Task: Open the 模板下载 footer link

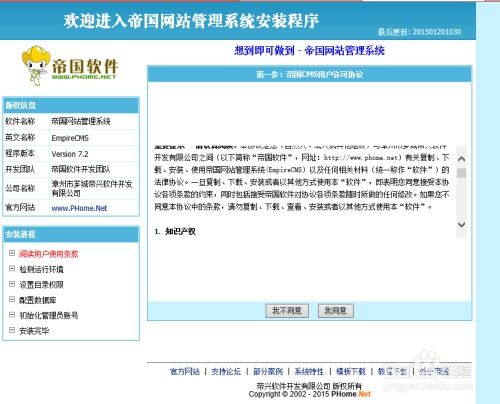Action: pos(351,371)
